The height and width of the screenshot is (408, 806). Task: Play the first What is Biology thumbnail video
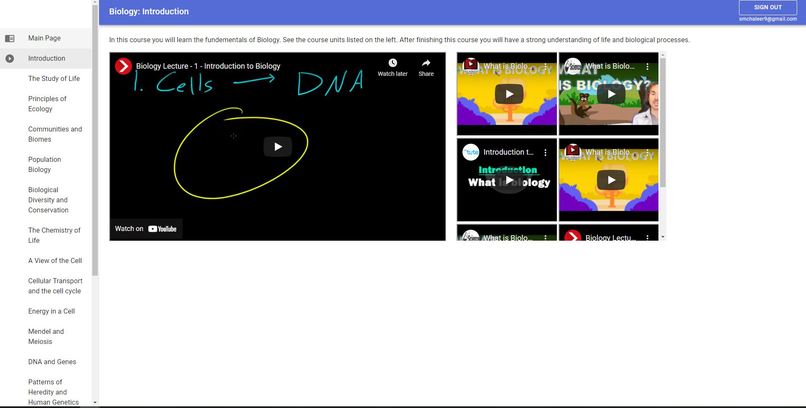pyautogui.click(x=509, y=94)
